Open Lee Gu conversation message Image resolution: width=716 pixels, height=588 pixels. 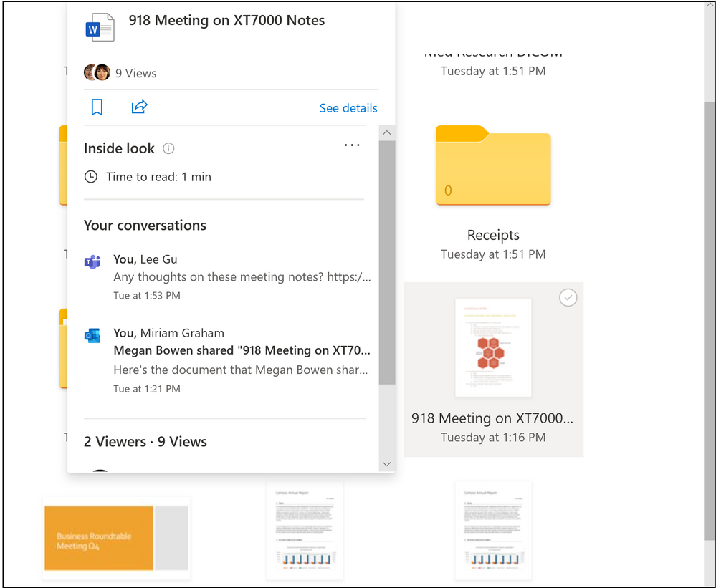point(242,277)
